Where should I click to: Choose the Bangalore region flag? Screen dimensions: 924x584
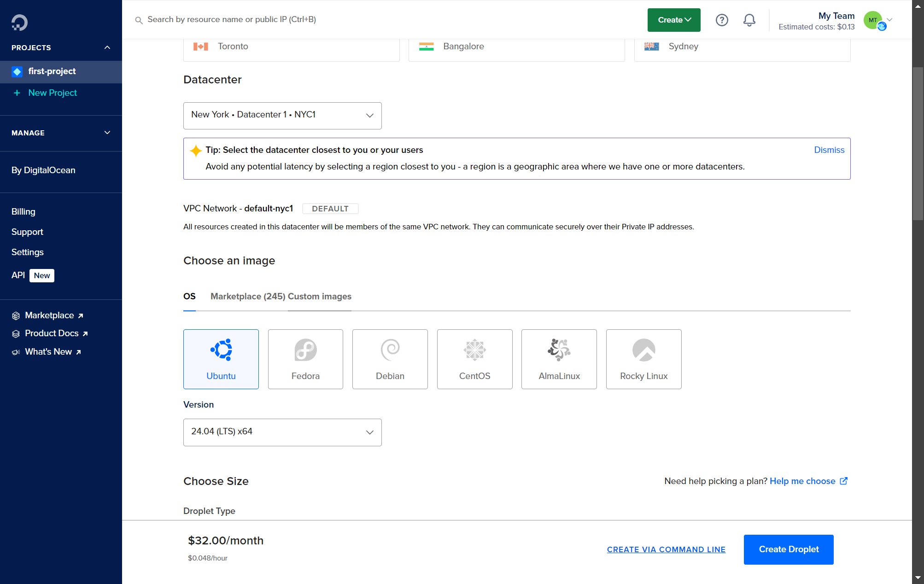tap(427, 47)
